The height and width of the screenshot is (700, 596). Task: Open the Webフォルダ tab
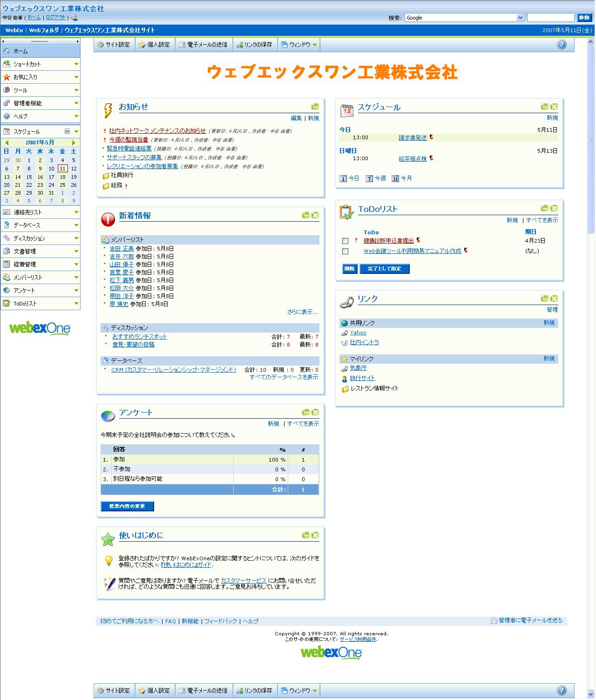click(x=44, y=30)
